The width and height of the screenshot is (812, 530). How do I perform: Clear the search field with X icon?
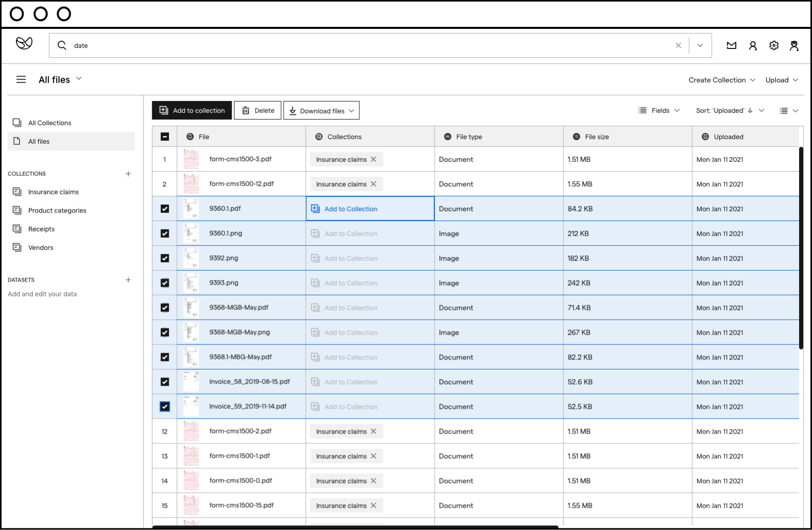[x=678, y=45]
